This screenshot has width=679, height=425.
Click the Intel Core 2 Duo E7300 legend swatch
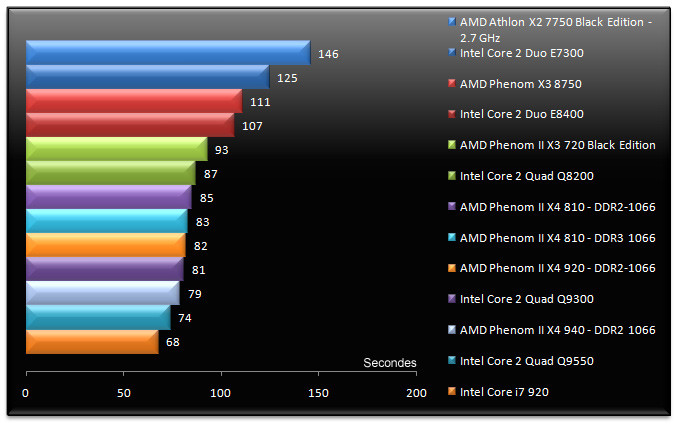point(452,52)
